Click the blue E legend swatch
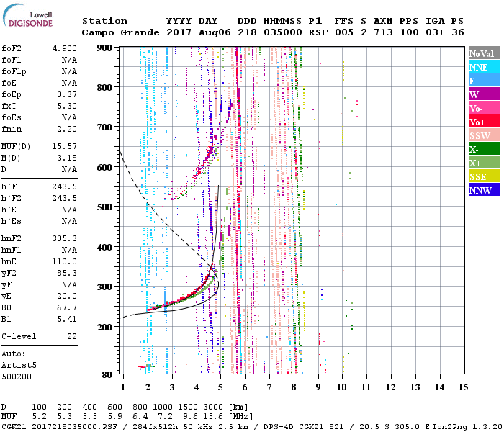Viewport: 504px width, 432px height. coord(484,81)
